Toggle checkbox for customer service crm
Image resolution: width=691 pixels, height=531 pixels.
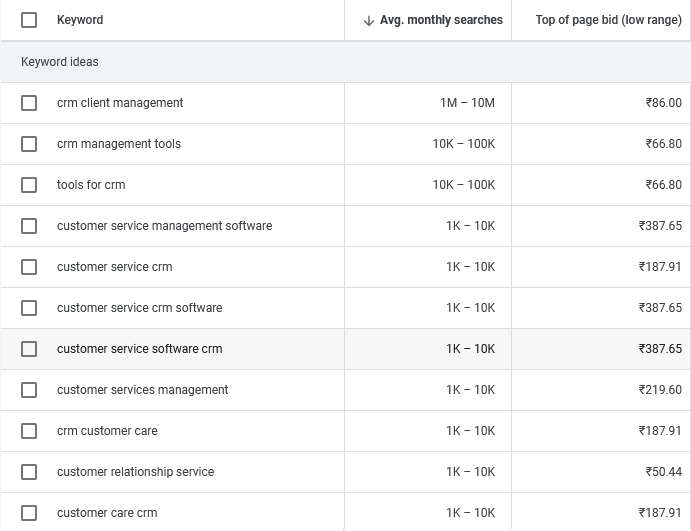(29, 267)
